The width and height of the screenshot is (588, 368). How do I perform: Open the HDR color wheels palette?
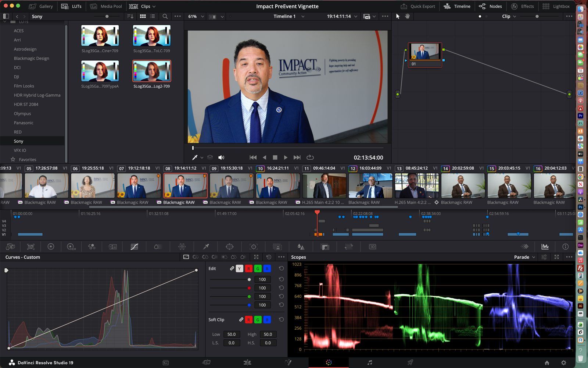(x=71, y=247)
